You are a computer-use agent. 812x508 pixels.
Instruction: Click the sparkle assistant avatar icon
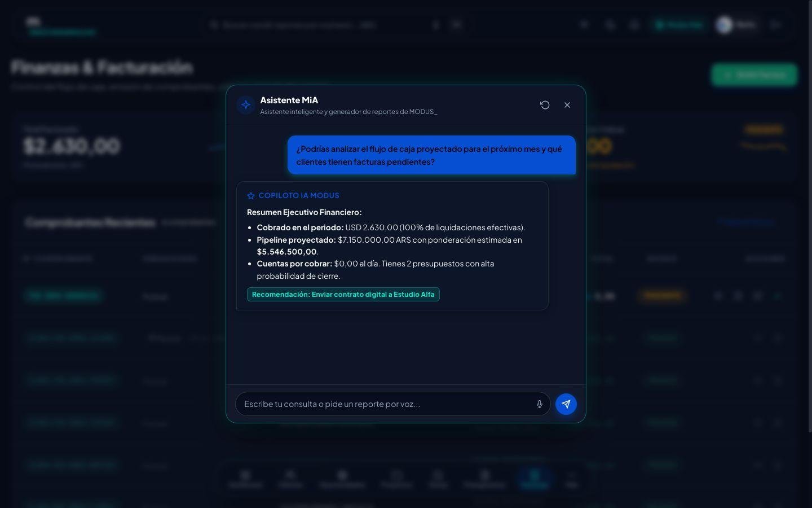[x=246, y=105]
